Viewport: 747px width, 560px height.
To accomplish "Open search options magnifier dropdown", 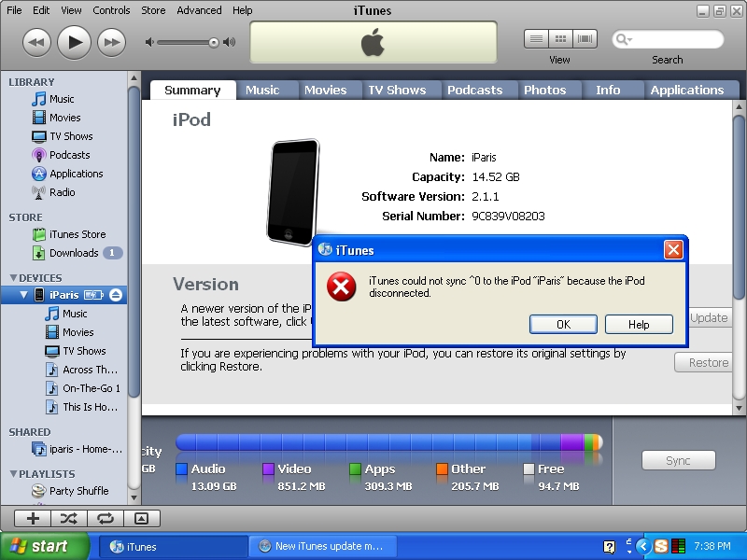I will (x=623, y=39).
